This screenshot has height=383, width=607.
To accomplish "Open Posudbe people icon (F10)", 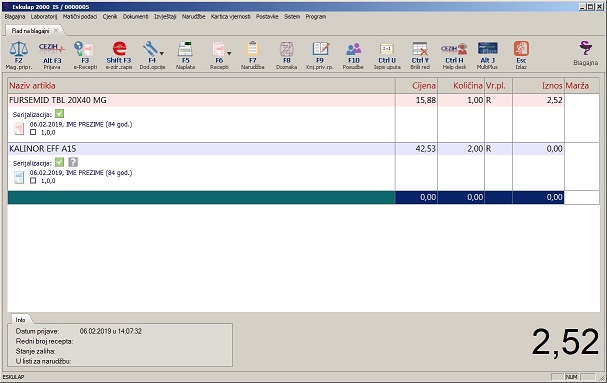I will click(x=353, y=49).
